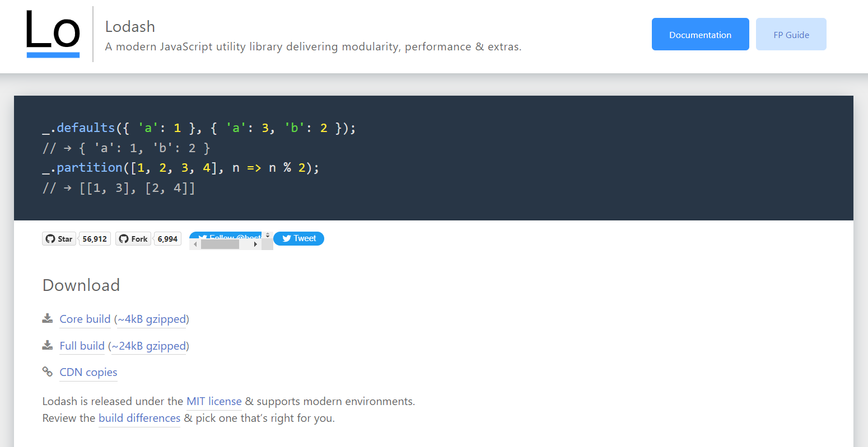Click the small vertical stepper in Follow widget
868x447 pixels.
tap(268, 236)
